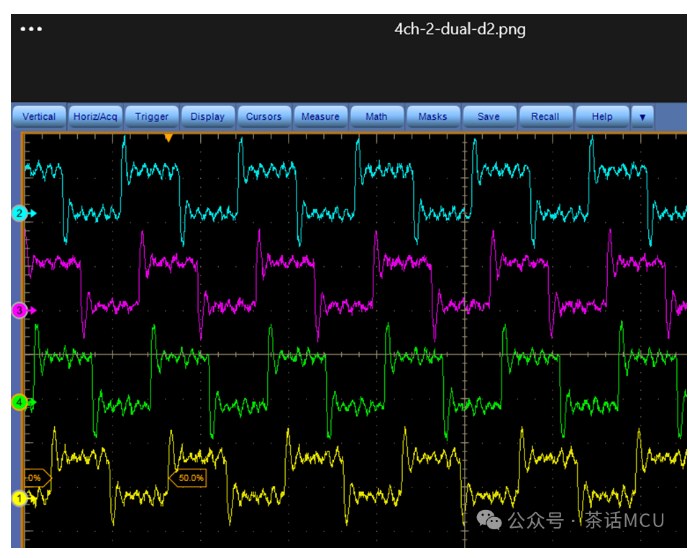698x558 pixels.
Task: Select the magenta channel 3 marker
Action: [20, 310]
